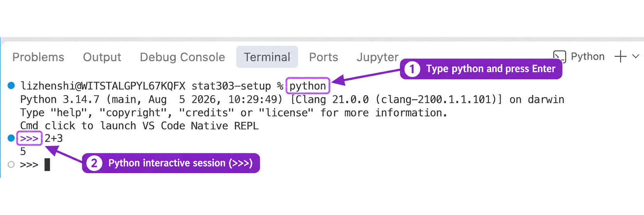Click the Python terminal name in the panel header
This screenshot has width=644, height=215.
588,56
